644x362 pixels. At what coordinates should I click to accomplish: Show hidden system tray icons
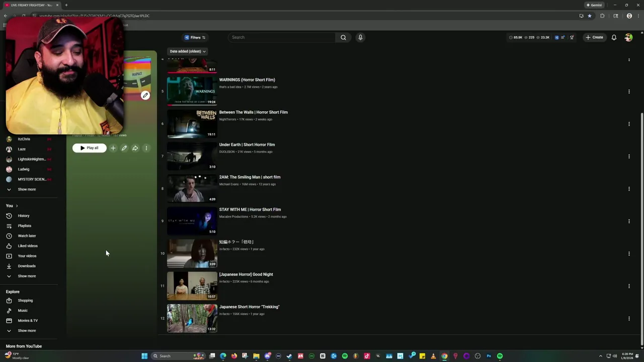pos(600,356)
